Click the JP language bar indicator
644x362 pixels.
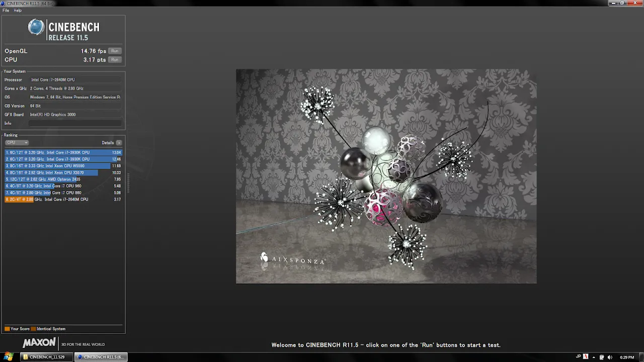pos(578,356)
